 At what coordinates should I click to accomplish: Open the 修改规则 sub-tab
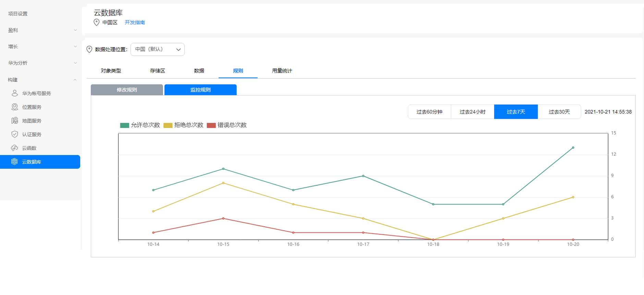coord(127,90)
